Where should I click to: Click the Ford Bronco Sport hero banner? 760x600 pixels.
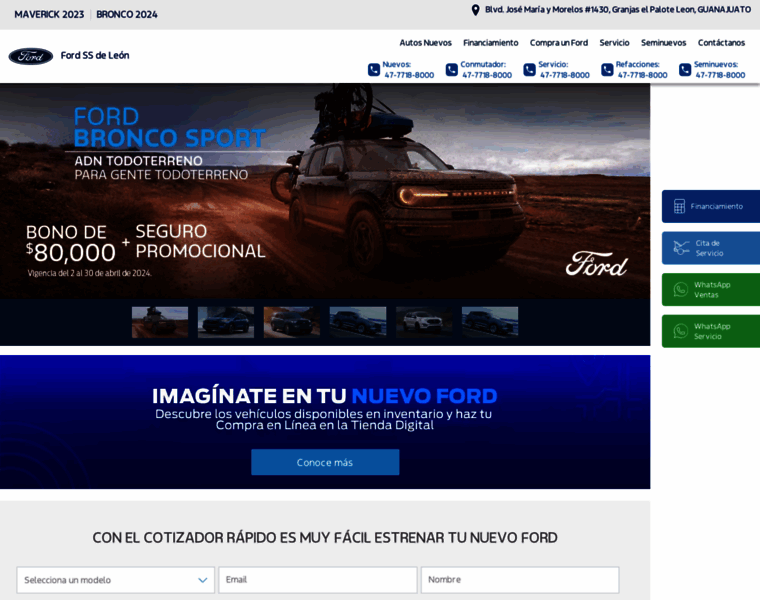point(325,191)
